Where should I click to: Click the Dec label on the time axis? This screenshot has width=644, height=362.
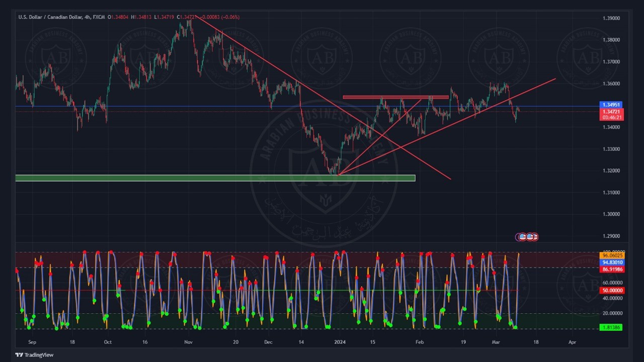(x=268, y=342)
